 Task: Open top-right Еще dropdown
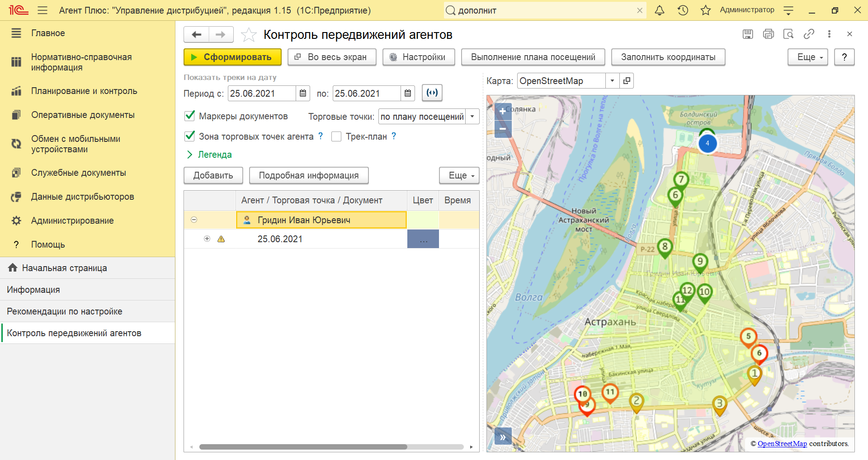(807, 57)
